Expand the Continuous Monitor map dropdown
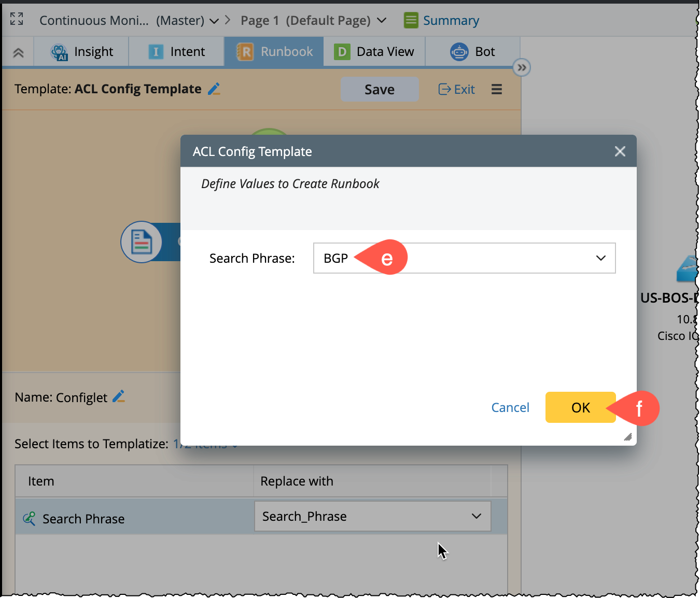The image size is (700, 598). [214, 21]
